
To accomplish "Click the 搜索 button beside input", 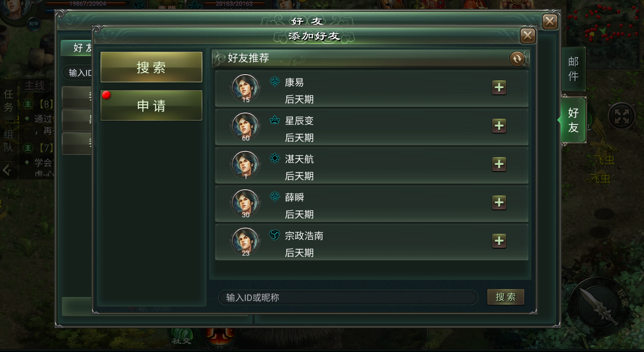I will click(506, 297).
